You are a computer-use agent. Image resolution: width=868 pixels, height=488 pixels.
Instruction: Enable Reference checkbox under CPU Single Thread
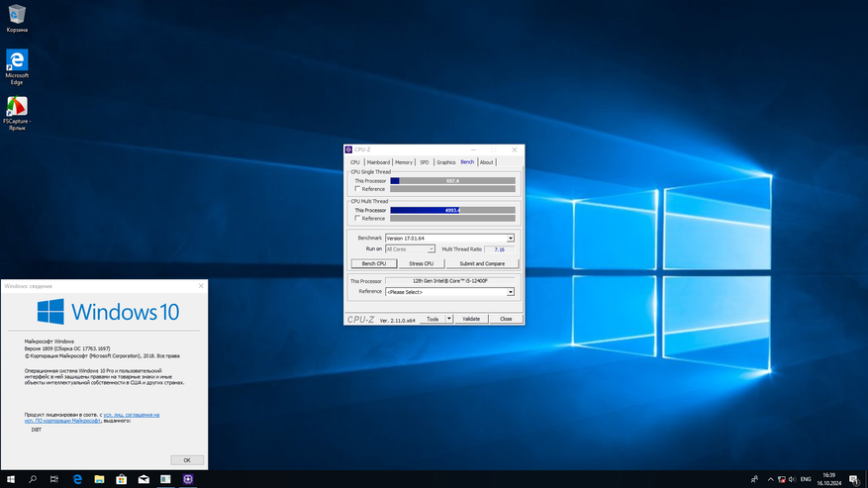pos(358,189)
